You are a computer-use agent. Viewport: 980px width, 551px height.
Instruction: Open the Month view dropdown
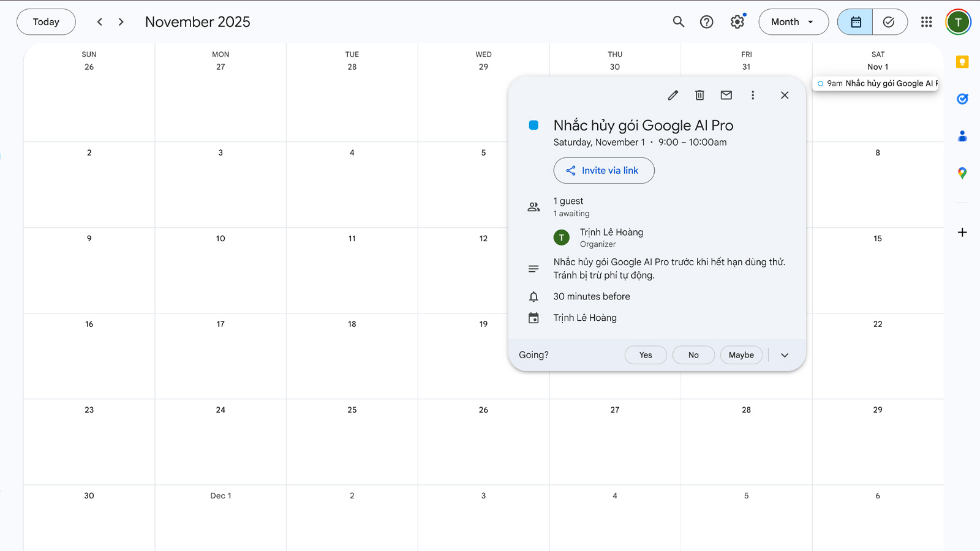(x=793, y=22)
